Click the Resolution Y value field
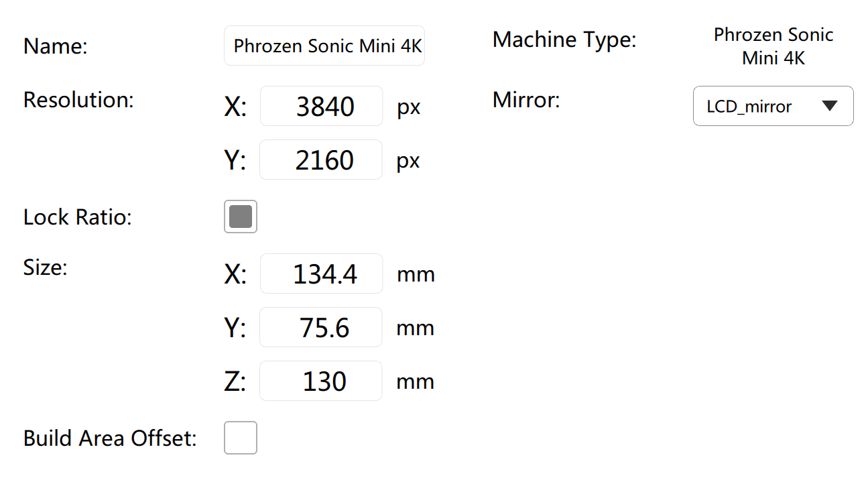 321,160
